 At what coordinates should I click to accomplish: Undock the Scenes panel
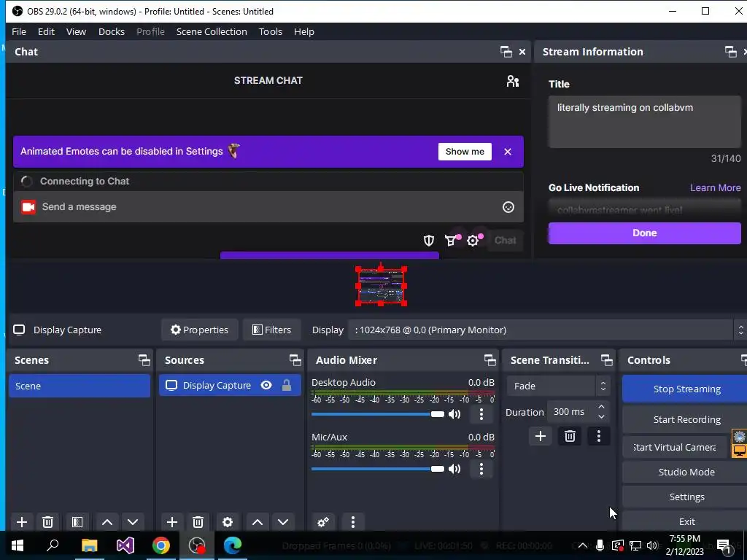pyautogui.click(x=144, y=360)
